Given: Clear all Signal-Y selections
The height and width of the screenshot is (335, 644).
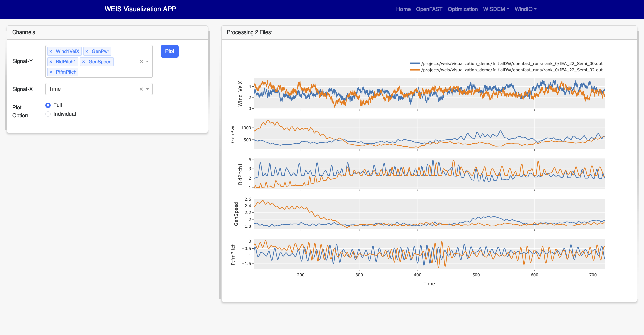Looking at the screenshot, I should (x=141, y=61).
